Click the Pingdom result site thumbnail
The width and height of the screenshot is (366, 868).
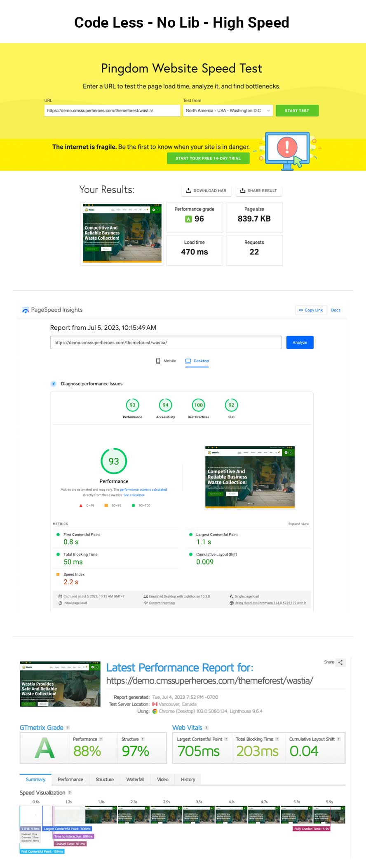coord(122,233)
